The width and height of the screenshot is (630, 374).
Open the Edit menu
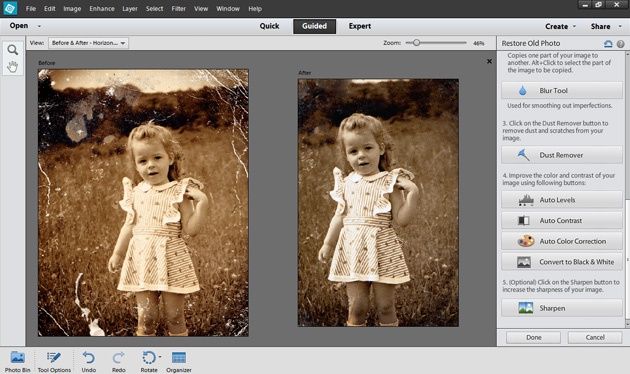pyautogui.click(x=50, y=8)
